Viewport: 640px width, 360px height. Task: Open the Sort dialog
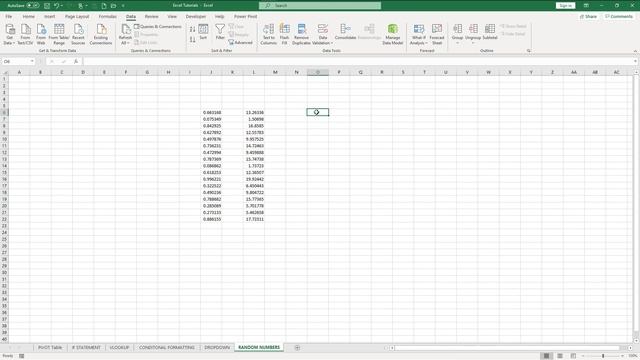coord(203,32)
